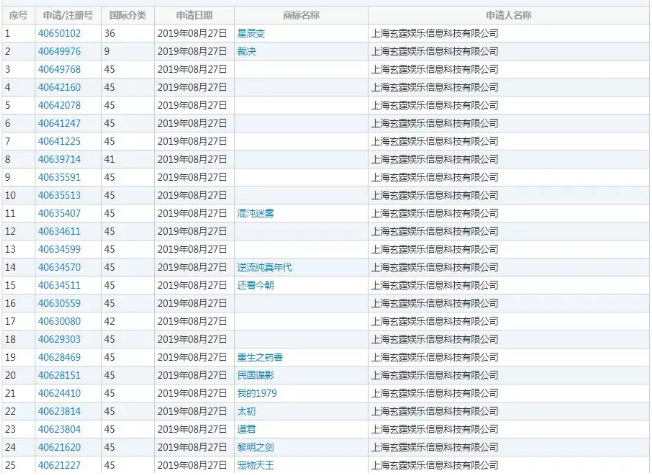
Task: Open registration number 40650102 link
Action: 59,33
